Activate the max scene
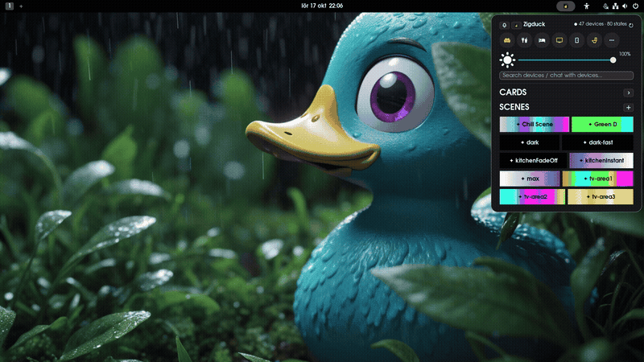This screenshot has width=644, height=362. click(x=530, y=179)
